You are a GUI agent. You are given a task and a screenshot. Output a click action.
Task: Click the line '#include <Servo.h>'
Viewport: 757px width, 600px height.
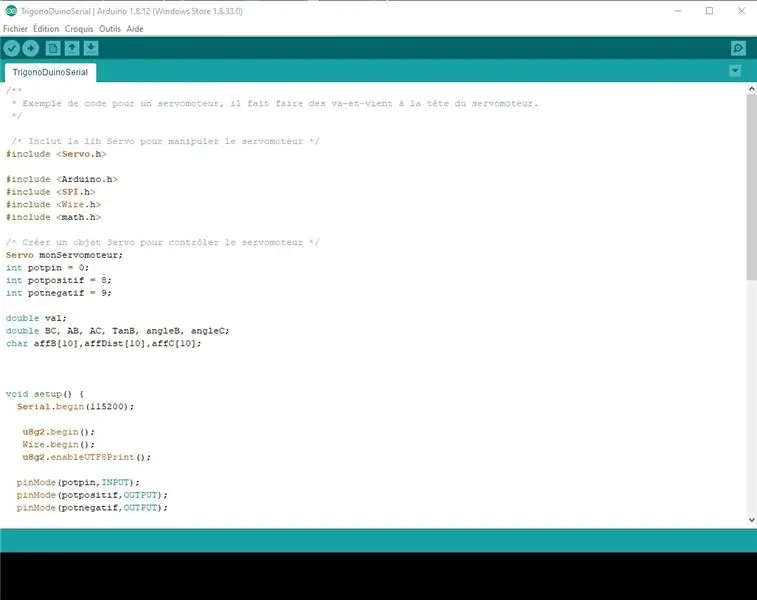click(x=56, y=154)
